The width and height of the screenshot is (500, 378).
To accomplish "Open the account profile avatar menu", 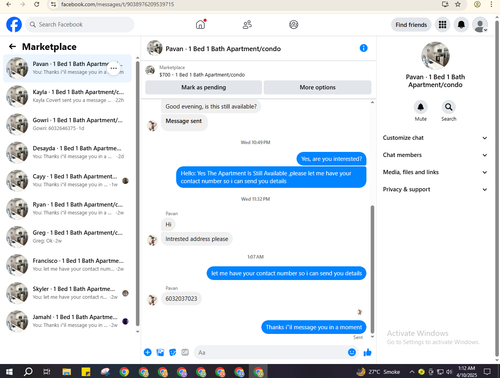I will point(480,25).
